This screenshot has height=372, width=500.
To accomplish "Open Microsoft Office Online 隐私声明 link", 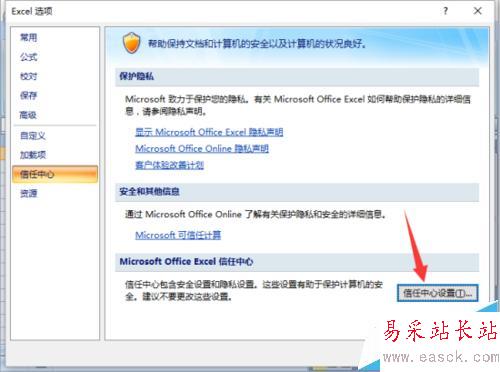I will coord(202,148).
